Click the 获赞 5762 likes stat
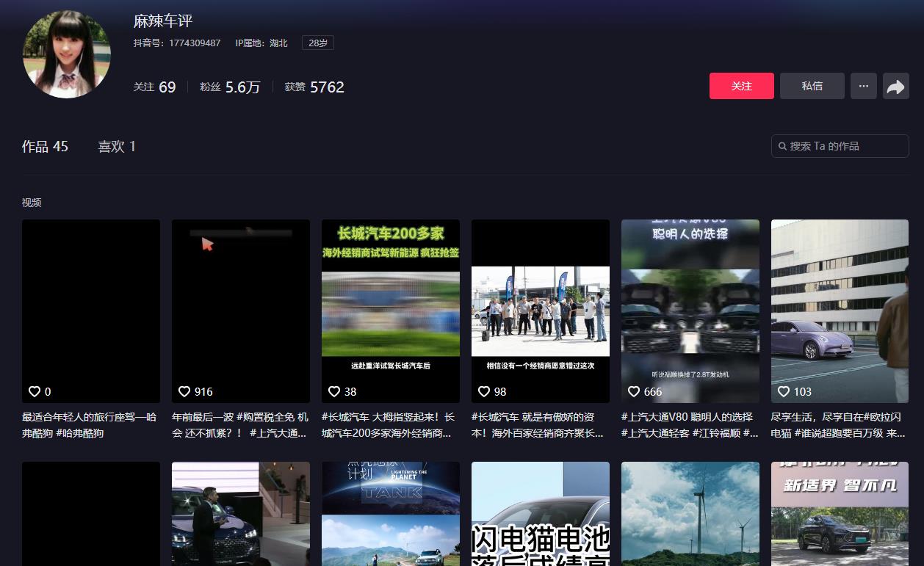This screenshot has width=924, height=566. point(314,87)
